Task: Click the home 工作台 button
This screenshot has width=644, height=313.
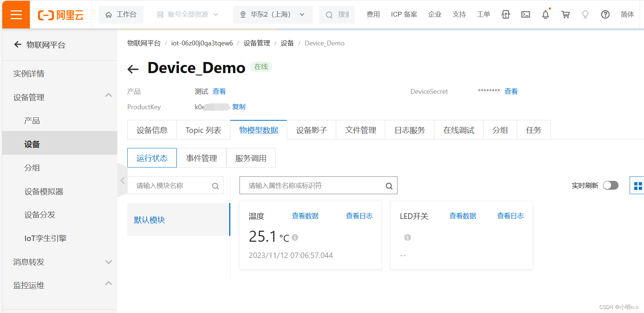Action: click(x=121, y=14)
